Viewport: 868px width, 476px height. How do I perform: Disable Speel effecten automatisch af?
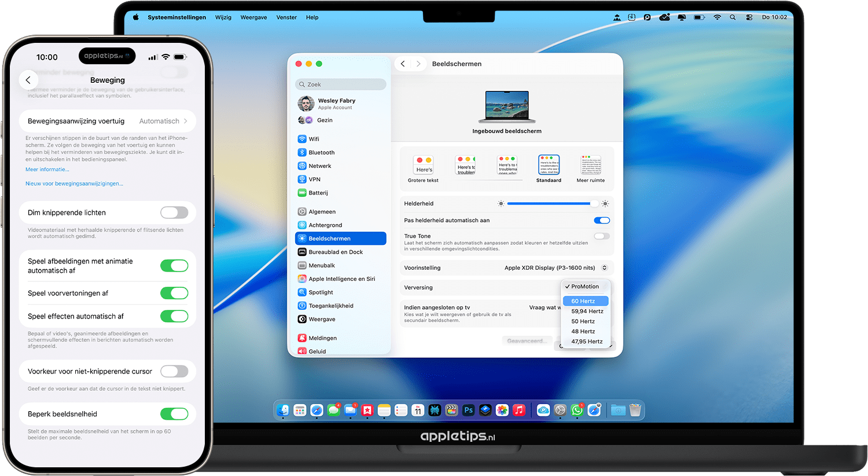click(x=174, y=316)
